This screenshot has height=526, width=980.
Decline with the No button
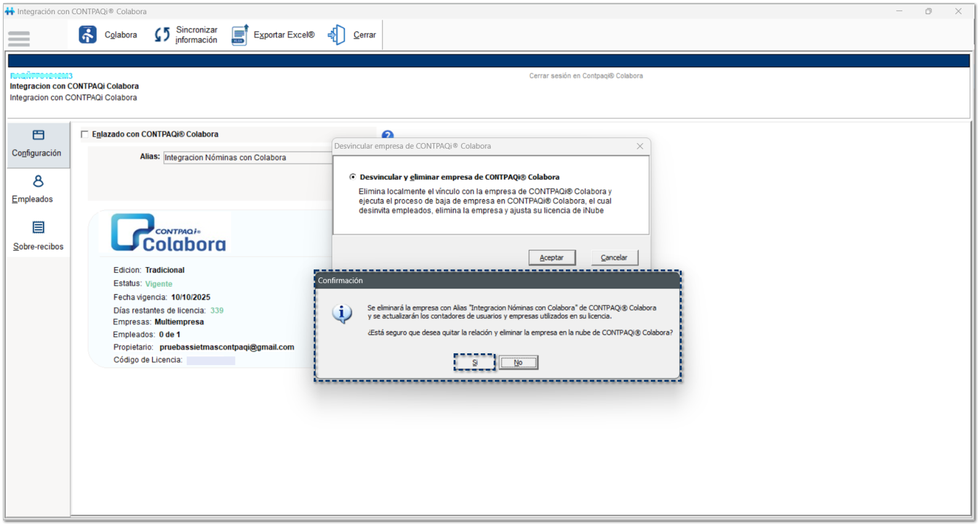pyautogui.click(x=518, y=363)
